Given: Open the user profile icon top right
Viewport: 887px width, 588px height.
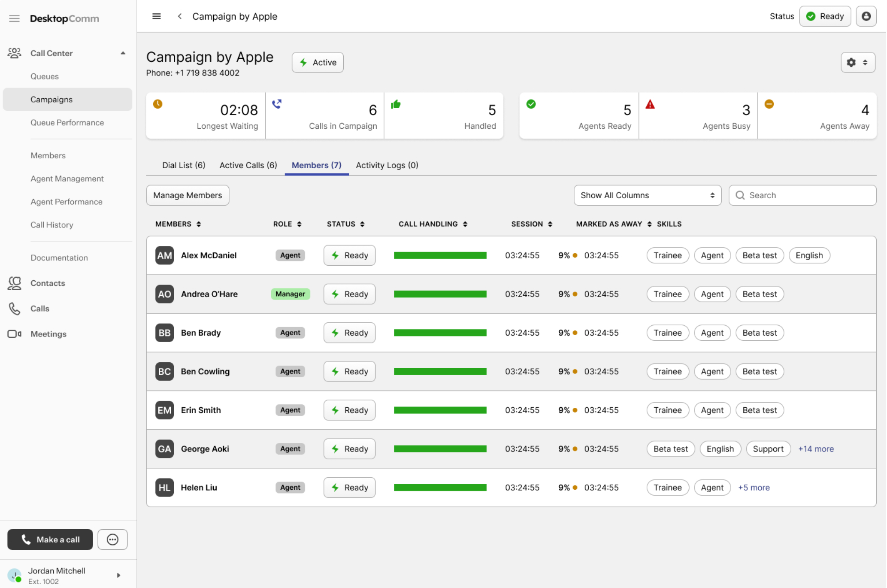Looking at the screenshot, I should pos(866,16).
